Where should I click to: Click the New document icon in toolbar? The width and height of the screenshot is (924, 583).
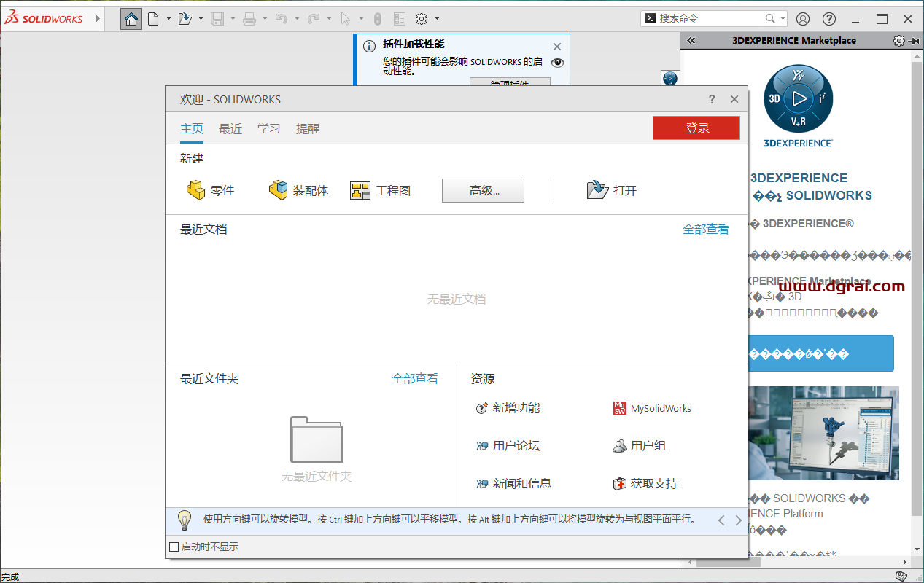click(153, 19)
